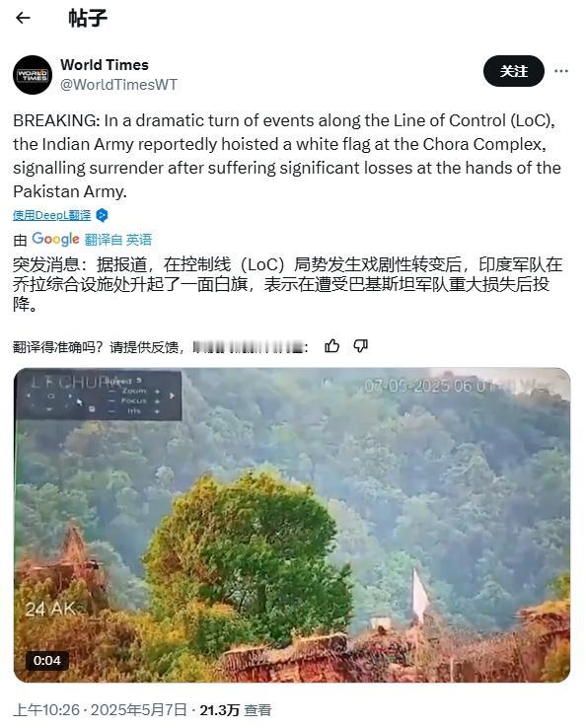Follow World Times with 关注 button

click(514, 71)
